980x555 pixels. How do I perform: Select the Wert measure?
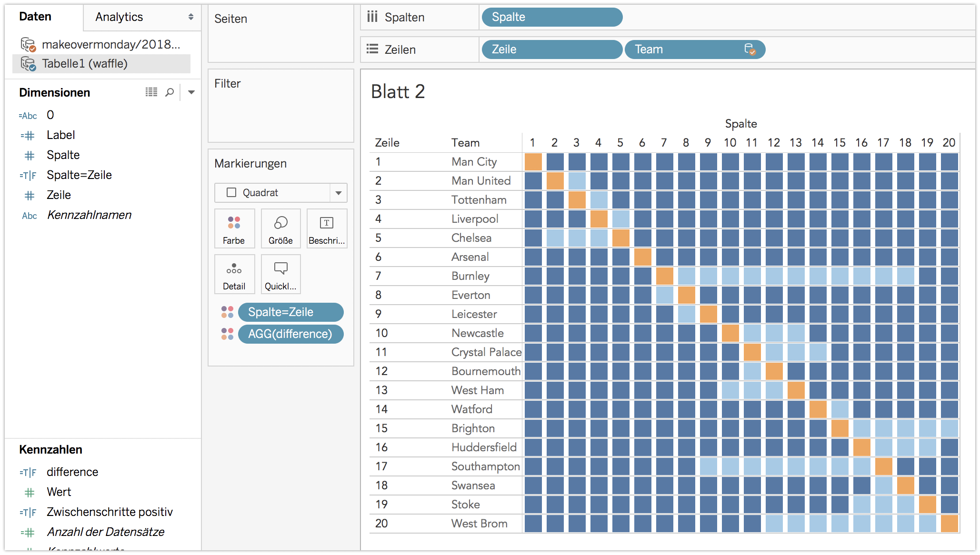(x=59, y=492)
